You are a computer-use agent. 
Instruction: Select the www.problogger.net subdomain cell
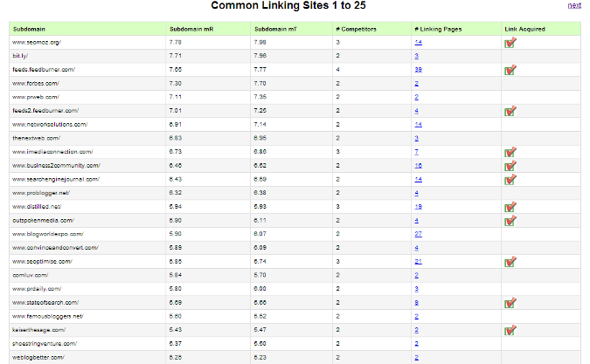point(40,193)
